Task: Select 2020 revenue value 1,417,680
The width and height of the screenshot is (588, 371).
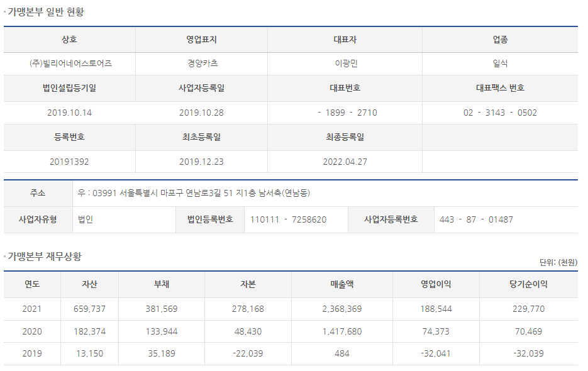Action: click(x=342, y=331)
